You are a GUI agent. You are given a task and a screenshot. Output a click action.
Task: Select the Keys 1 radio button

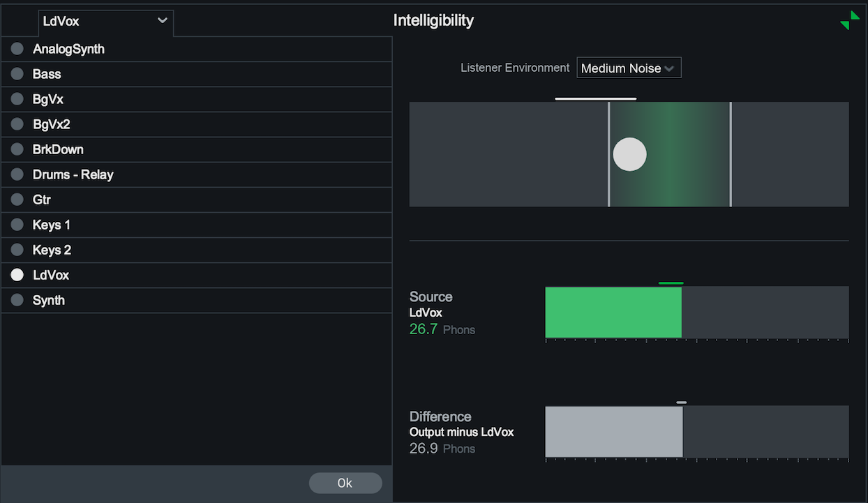[17, 225]
